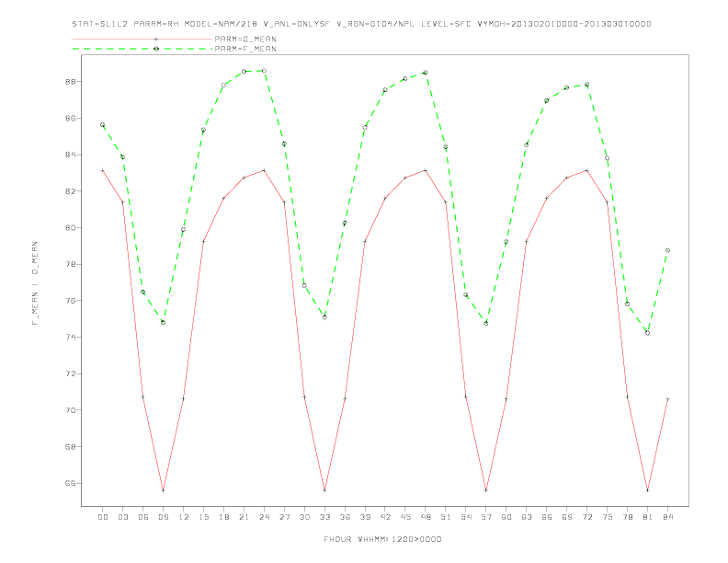Viewport: 728px width, 563px height.
Task: Click the y-axis tick label 70
Action: tap(72, 410)
